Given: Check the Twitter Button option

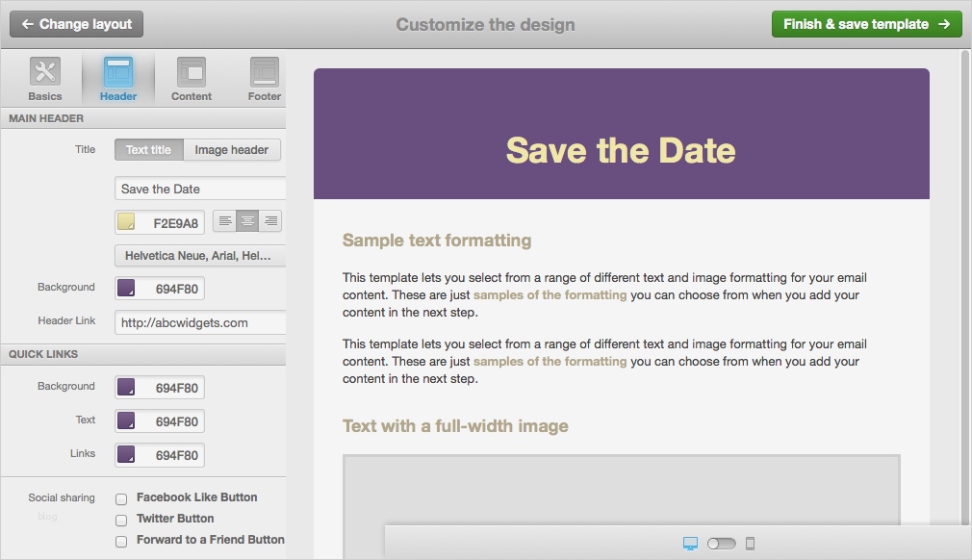Looking at the screenshot, I should click(121, 521).
